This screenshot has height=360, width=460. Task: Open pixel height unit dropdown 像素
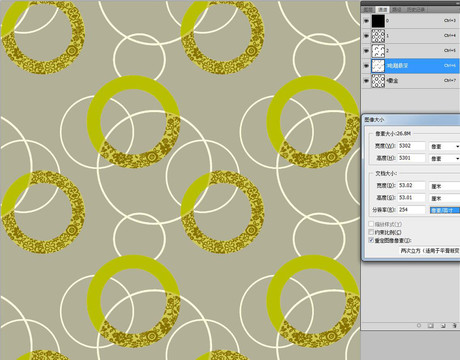coord(444,159)
